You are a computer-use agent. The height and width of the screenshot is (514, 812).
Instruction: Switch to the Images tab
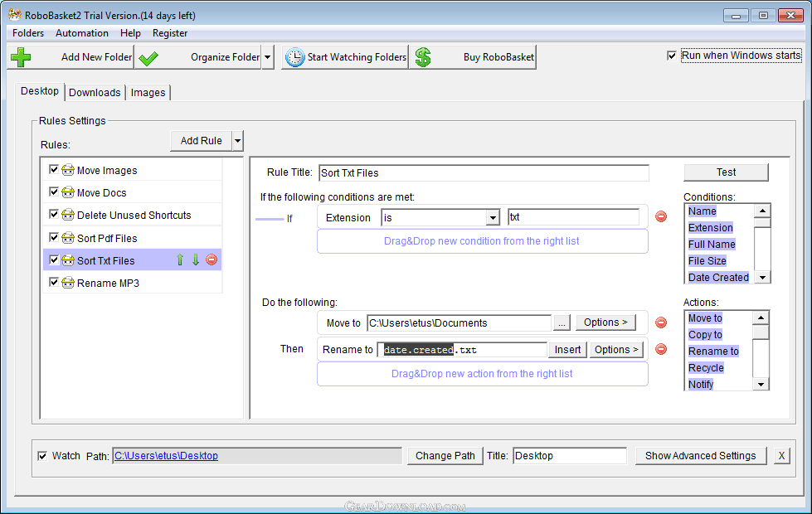click(x=148, y=93)
